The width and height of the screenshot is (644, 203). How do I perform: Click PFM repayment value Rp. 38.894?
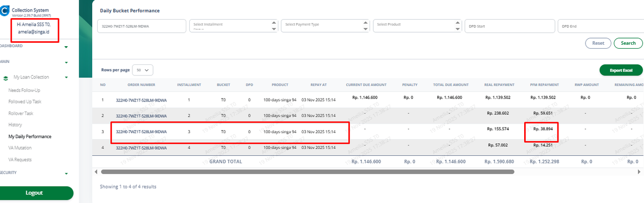tap(542, 129)
